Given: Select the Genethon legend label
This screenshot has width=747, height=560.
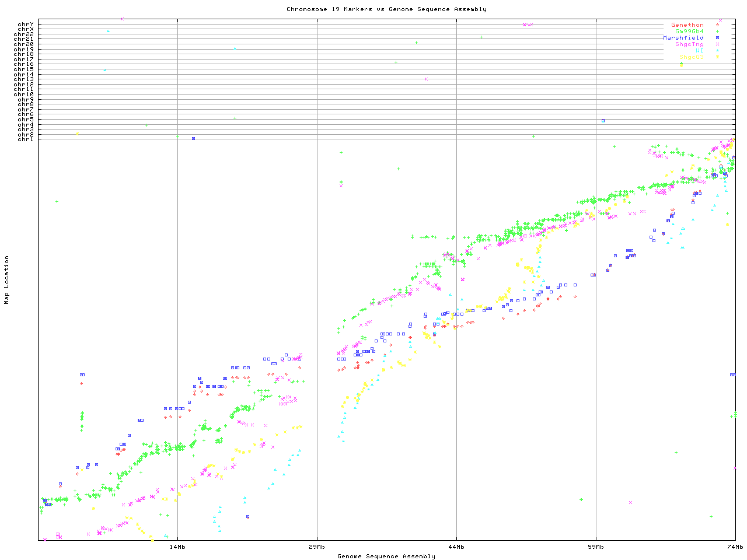Looking at the screenshot, I should pos(687,25).
